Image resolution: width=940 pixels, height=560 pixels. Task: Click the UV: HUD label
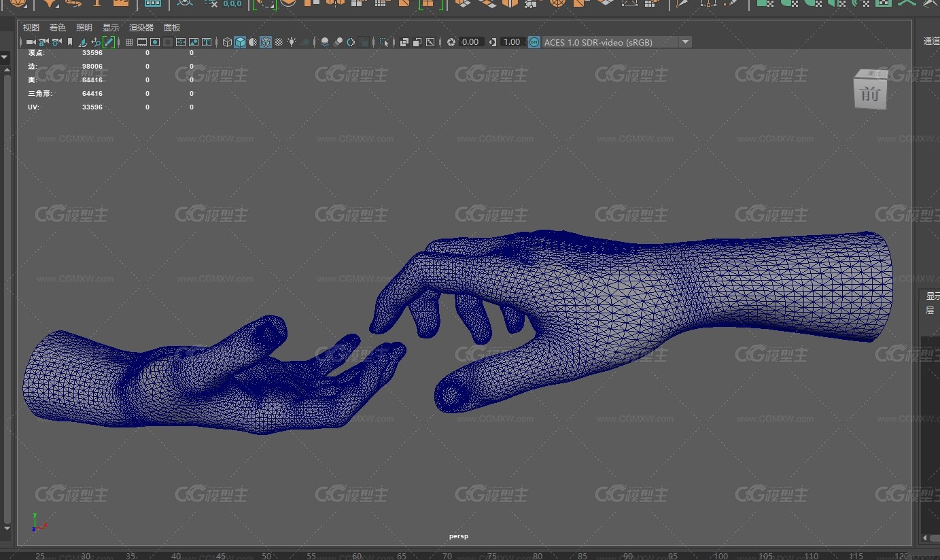33,107
